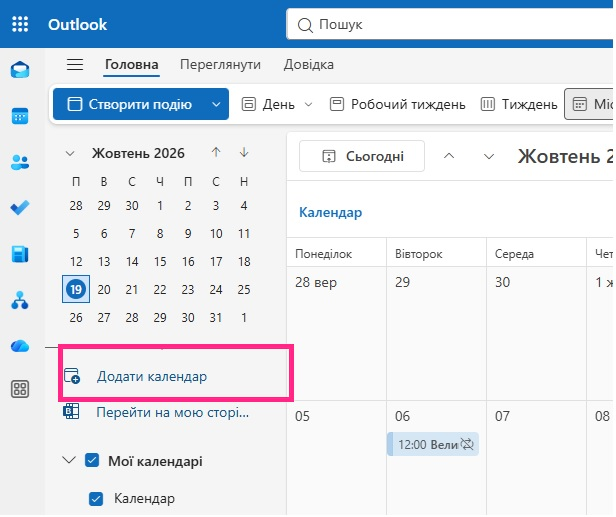Image resolution: width=616 pixels, height=517 pixels.
Task: Select the month view button
Action: tap(589, 104)
